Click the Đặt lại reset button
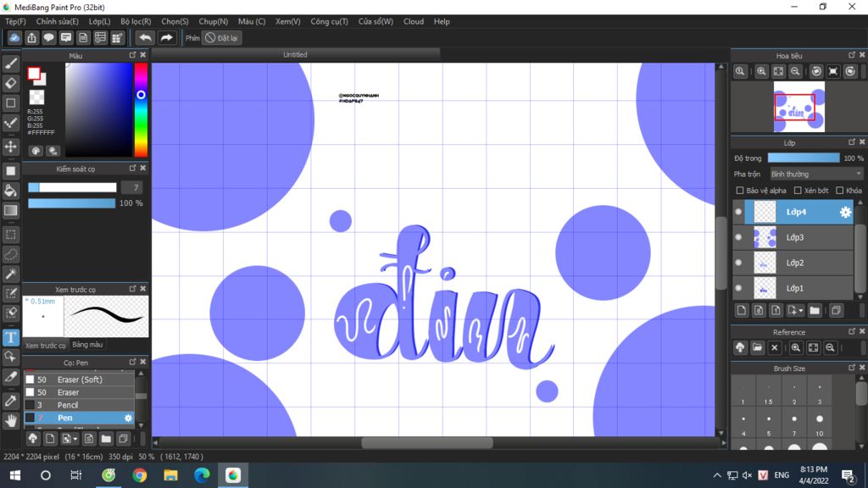The width and height of the screenshot is (868, 488). (221, 37)
